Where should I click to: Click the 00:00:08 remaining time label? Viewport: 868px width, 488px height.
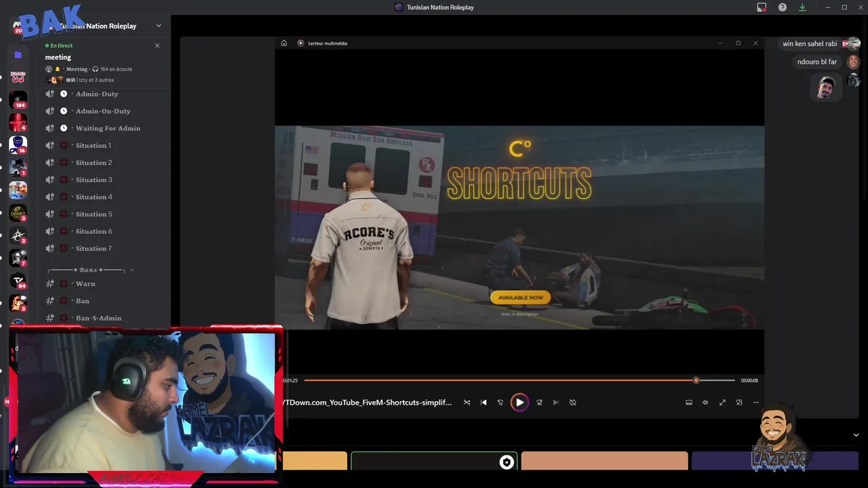tap(749, 381)
